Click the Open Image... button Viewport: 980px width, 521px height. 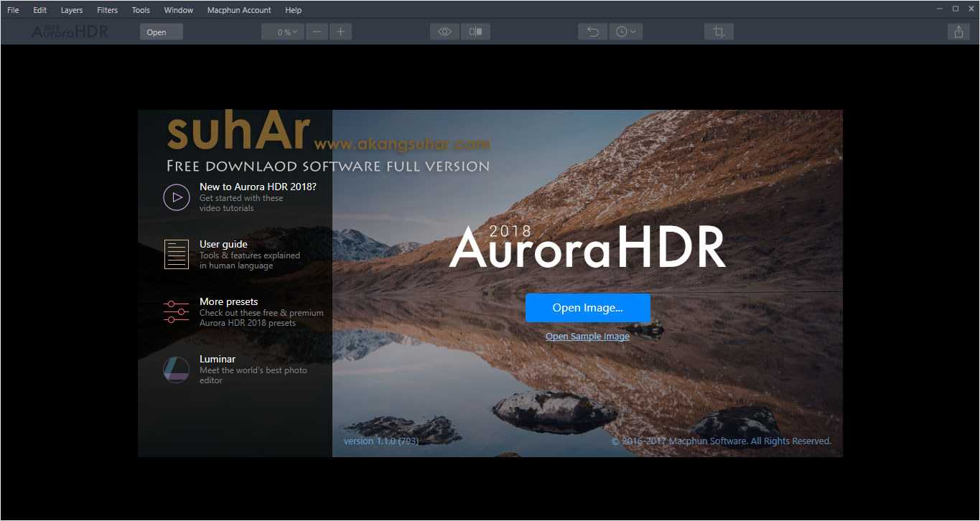point(587,308)
